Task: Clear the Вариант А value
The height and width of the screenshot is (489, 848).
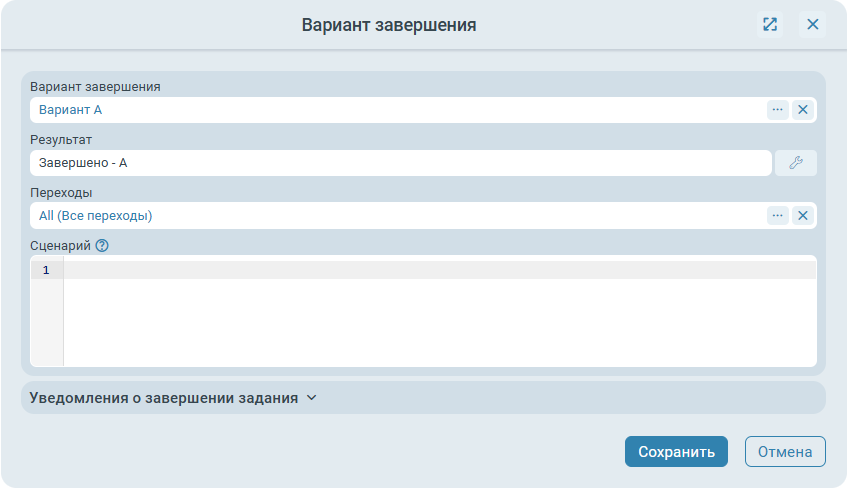Action: [x=802, y=110]
